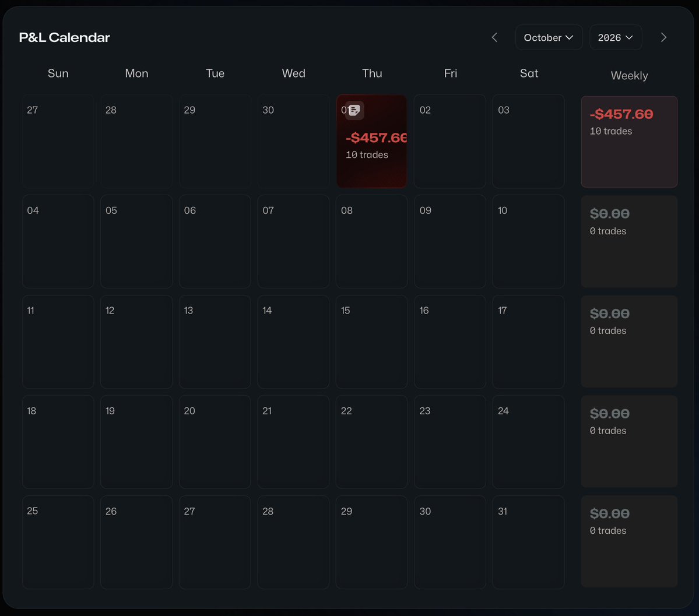Click '10 trades' in first weekly summary
Image resolution: width=699 pixels, height=616 pixels.
(x=611, y=131)
